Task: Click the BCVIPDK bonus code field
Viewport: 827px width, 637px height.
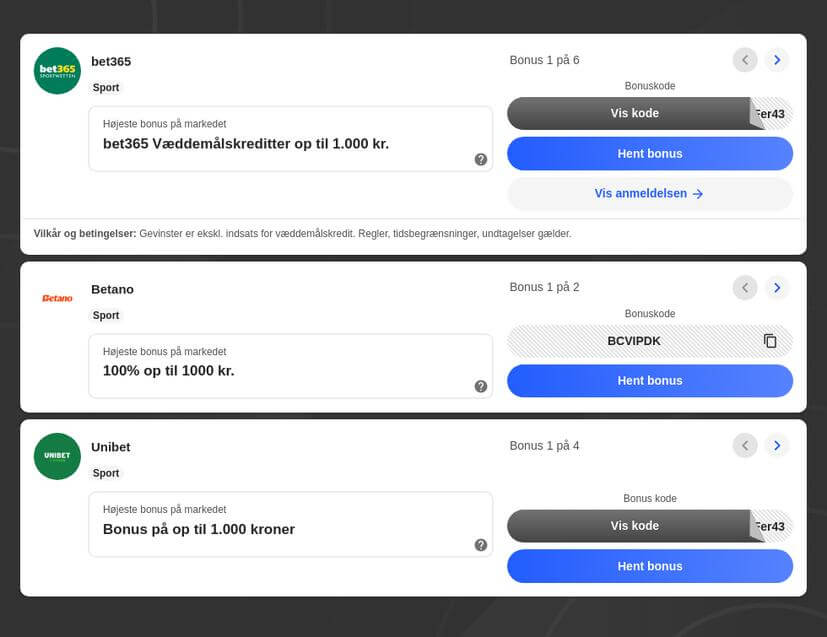Action: 633,341
